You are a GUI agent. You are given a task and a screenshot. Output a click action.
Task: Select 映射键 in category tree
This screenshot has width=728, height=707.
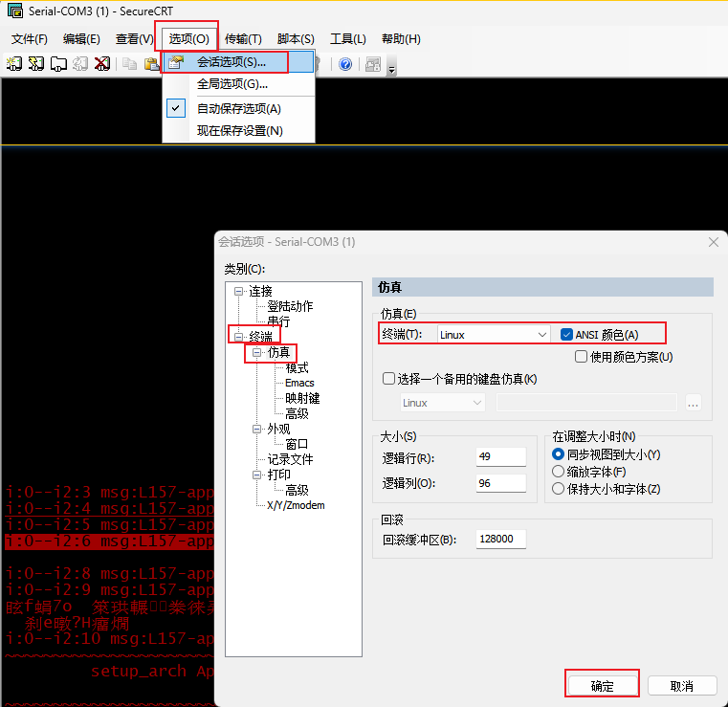[302, 398]
